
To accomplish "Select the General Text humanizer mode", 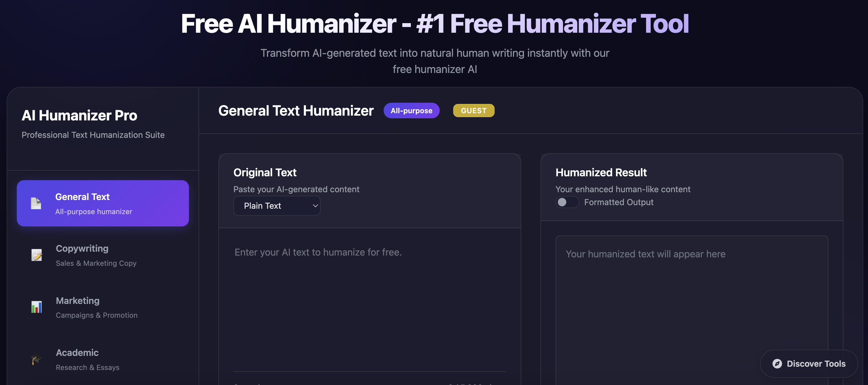I will click(x=103, y=203).
